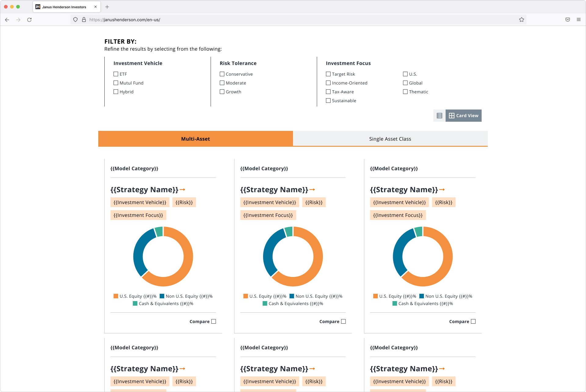
Task: Enable the Thematic focus checkbox
Action: (405, 92)
